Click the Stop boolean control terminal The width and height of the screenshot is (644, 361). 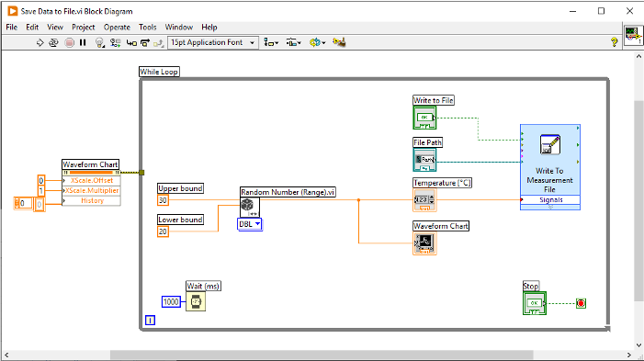pyautogui.click(x=535, y=303)
